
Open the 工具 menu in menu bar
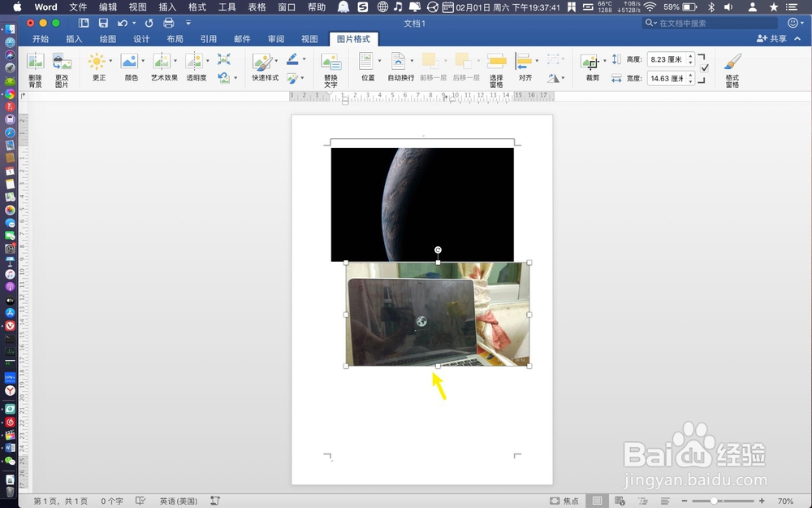pyautogui.click(x=227, y=7)
